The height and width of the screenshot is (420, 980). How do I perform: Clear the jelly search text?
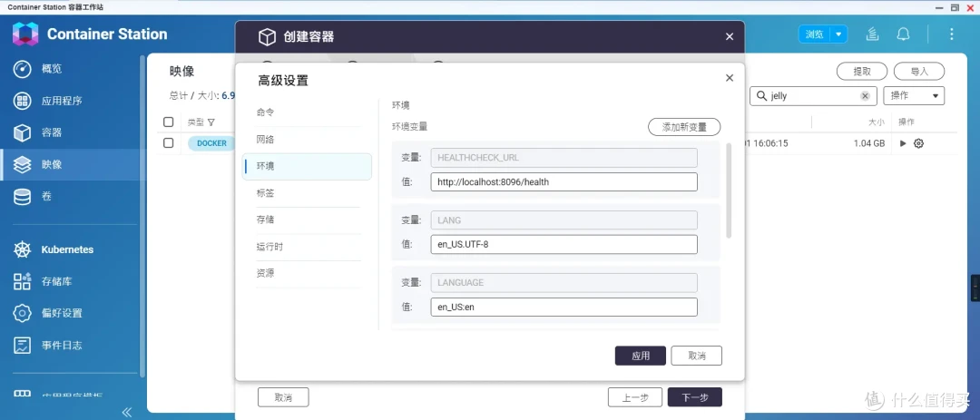(x=865, y=96)
